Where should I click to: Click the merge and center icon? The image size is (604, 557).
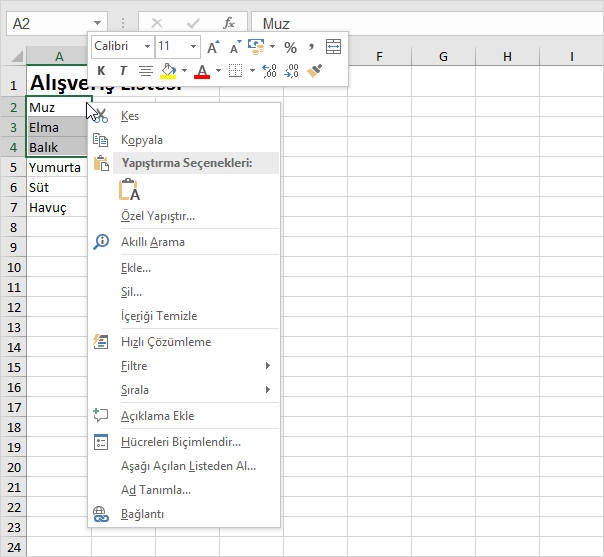point(333,47)
